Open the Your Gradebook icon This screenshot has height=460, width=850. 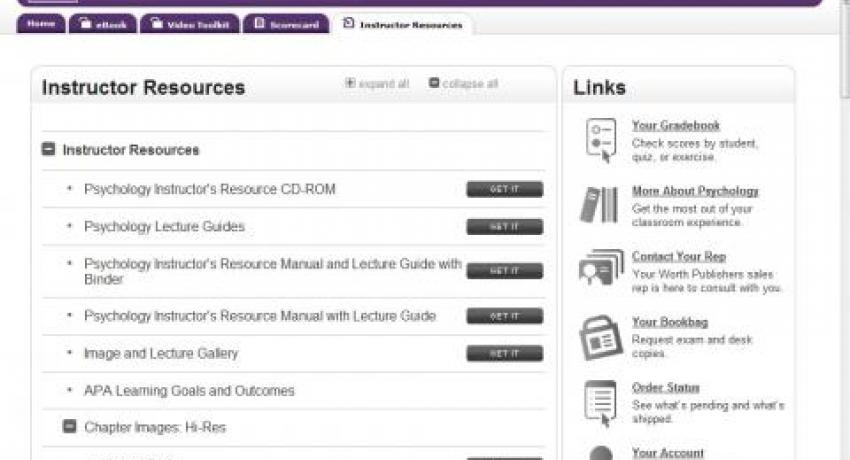[x=601, y=140]
